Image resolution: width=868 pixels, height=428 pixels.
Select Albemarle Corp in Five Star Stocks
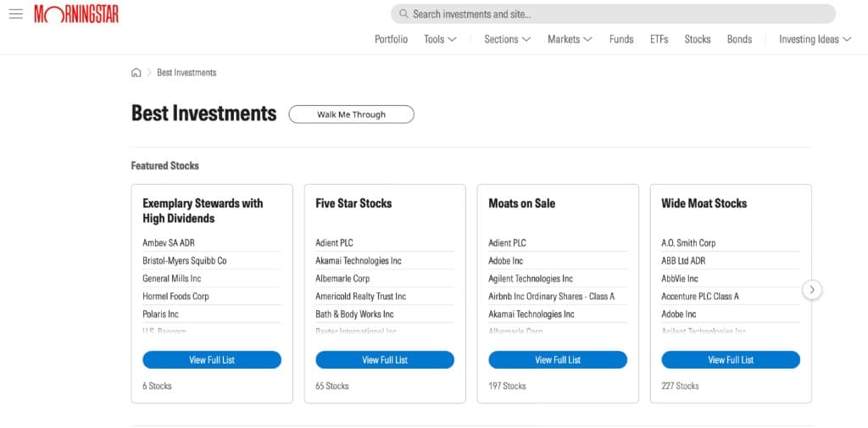342,279
